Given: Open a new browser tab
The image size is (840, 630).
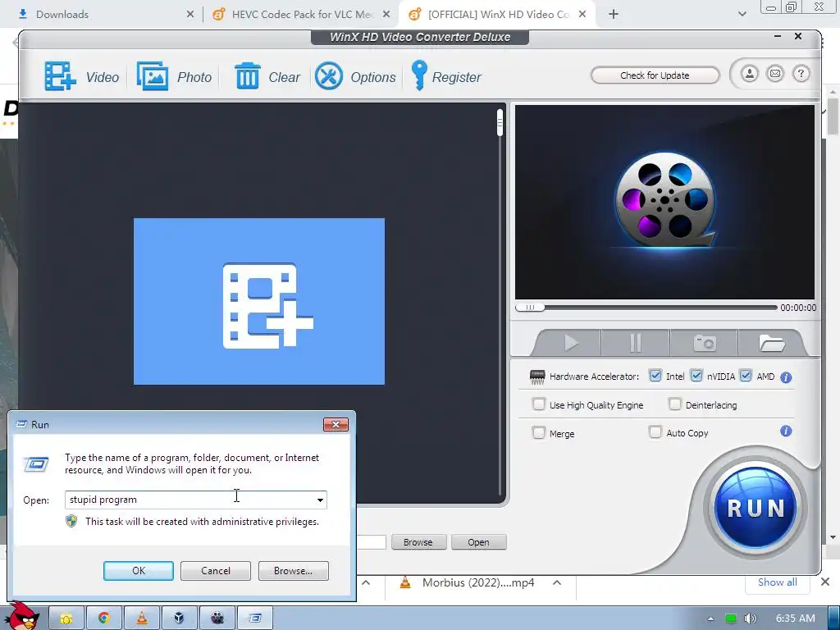Looking at the screenshot, I should point(614,15).
